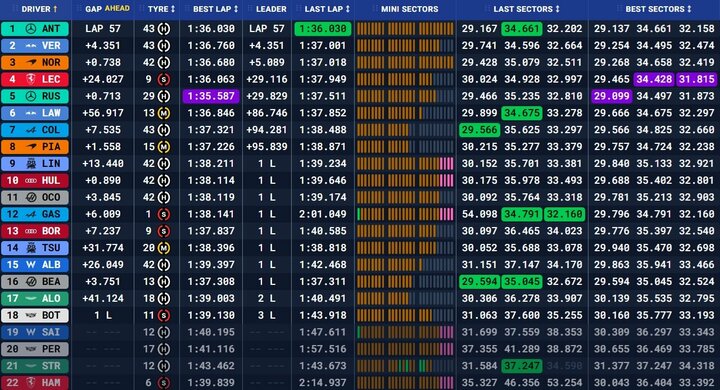Click the leader gap +95.839 on PIA row
Image resolution: width=720 pixels, height=390 pixels.
click(267, 147)
